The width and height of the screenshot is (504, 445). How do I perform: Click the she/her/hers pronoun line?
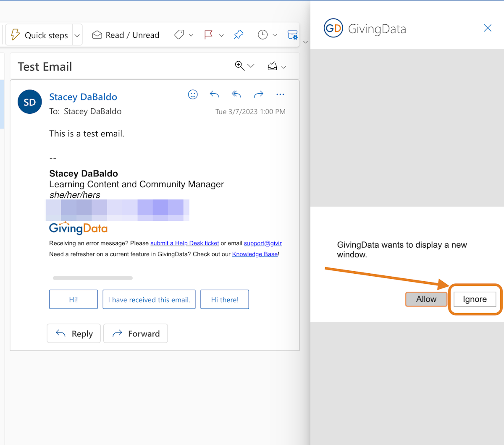75,195
